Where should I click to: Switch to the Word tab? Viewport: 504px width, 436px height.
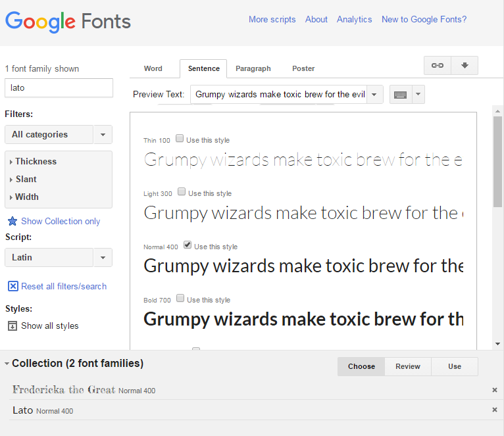(153, 68)
